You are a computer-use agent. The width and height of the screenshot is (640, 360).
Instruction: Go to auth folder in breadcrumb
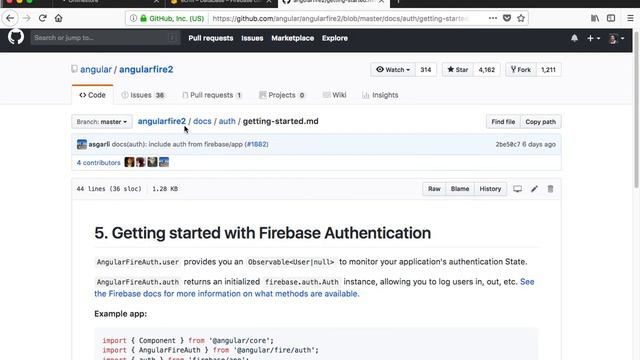coord(227,121)
